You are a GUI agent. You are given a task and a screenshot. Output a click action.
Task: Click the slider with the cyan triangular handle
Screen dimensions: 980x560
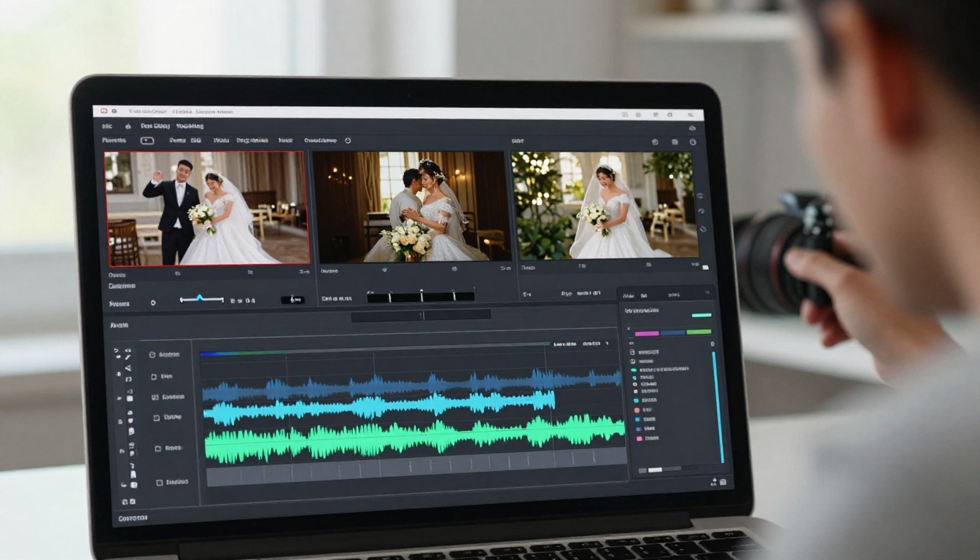201,299
